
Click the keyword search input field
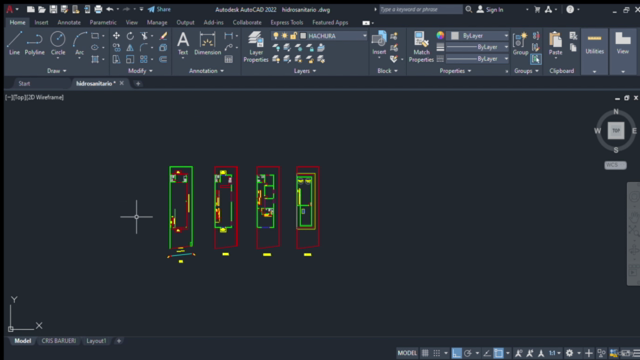coord(420,9)
